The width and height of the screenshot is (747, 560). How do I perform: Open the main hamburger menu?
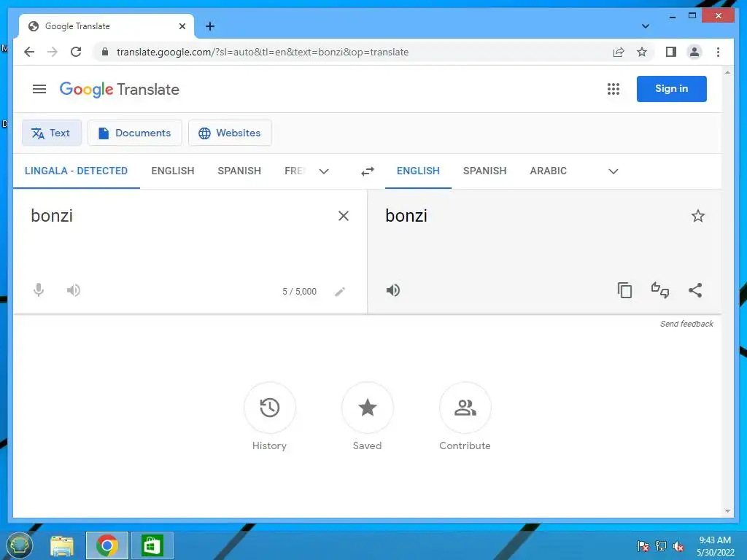click(39, 89)
